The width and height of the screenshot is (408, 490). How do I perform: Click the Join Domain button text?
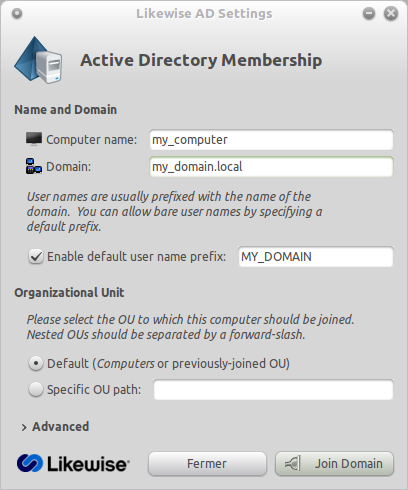(x=349, y=463)
